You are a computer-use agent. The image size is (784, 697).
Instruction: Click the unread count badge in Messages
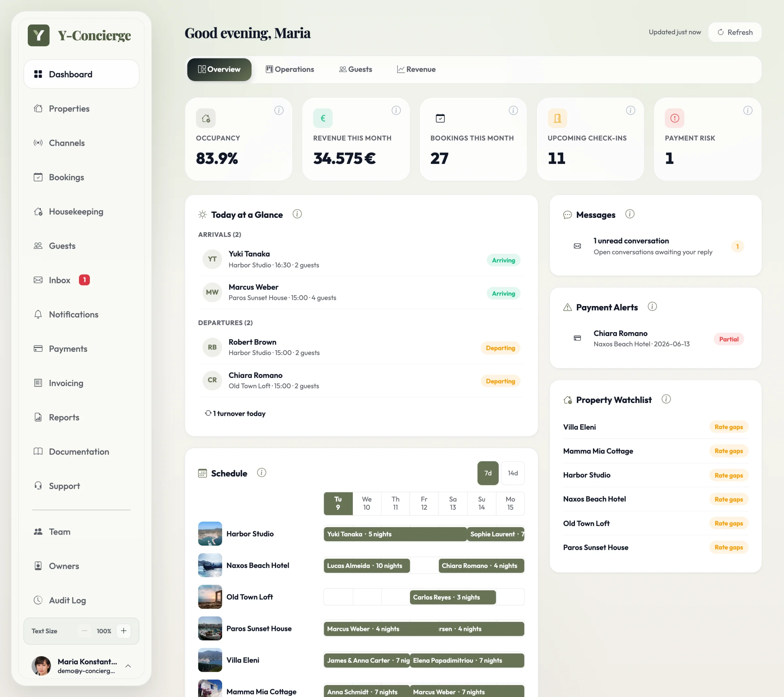[x=737, y=247]
